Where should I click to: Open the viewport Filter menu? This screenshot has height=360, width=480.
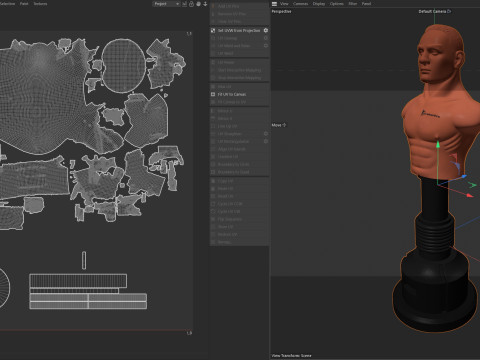coord(353,4)
